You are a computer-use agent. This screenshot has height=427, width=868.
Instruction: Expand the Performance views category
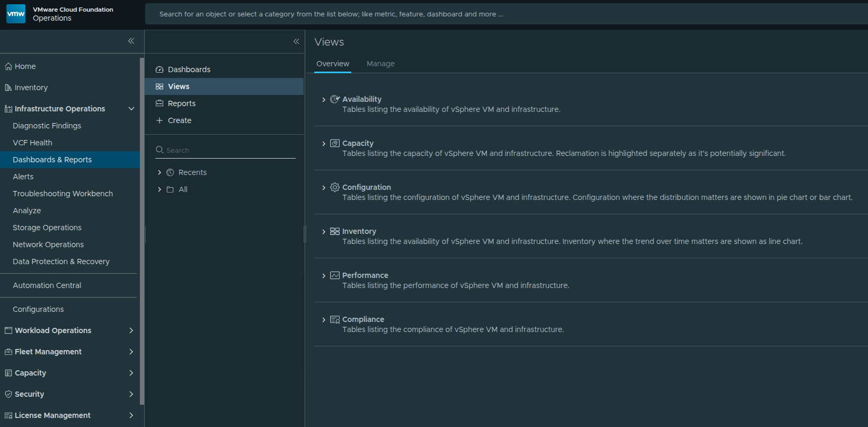tap(324, 276)
